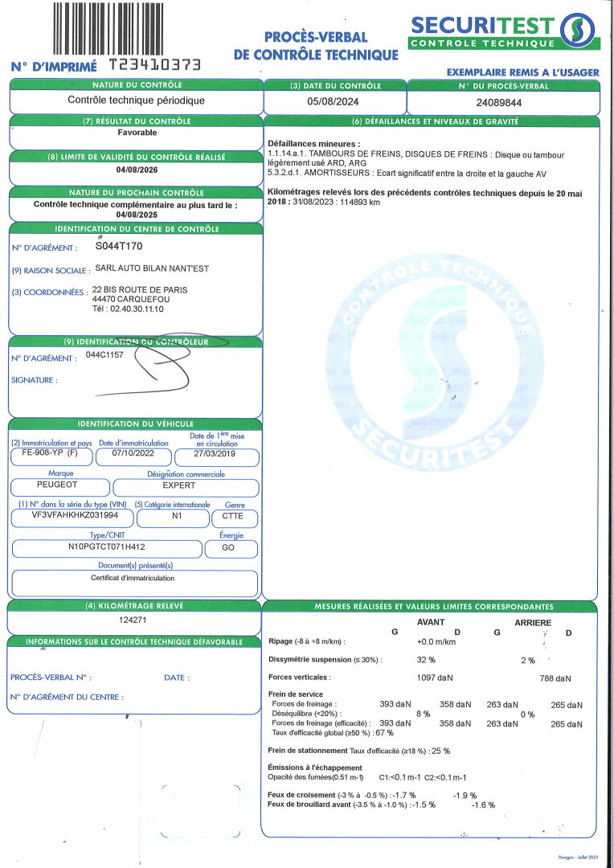The height and width of the screenshot is (868, 614).
Task: Click the document field Certificat d'immatriculation
Action: click(x=134, y=583)
